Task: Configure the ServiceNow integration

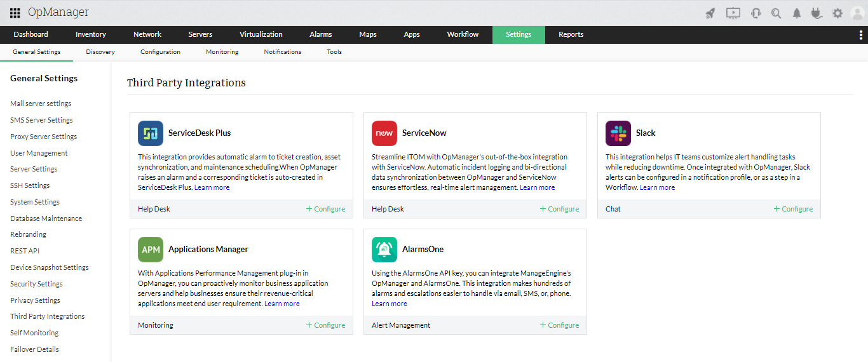Action: tap(559, 209)
